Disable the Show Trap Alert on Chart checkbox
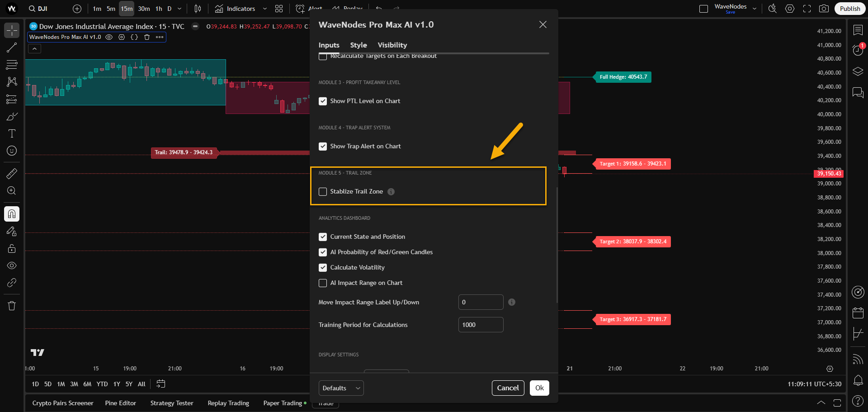Screen dimensions: 868x412 tap(323, 146)
